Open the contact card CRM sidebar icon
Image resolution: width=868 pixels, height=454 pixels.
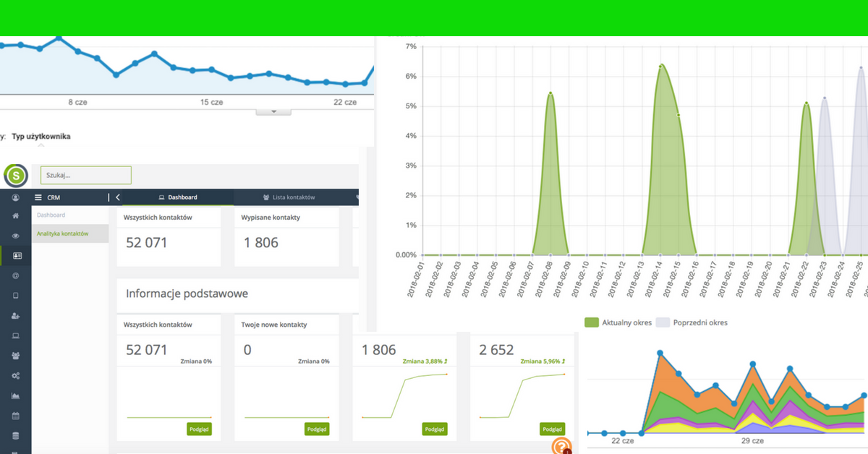[x=17, y=255]
